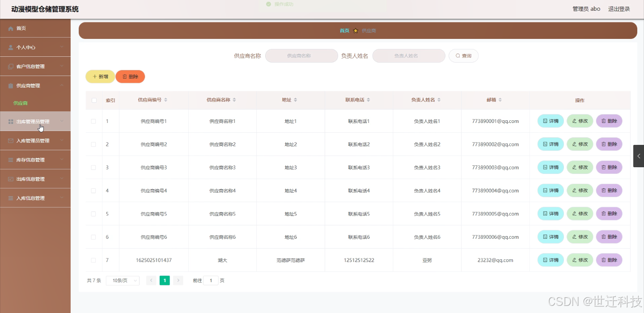Click the 查询 search button
The height and width of the screenshot is (313, 644).
(463, 56)
